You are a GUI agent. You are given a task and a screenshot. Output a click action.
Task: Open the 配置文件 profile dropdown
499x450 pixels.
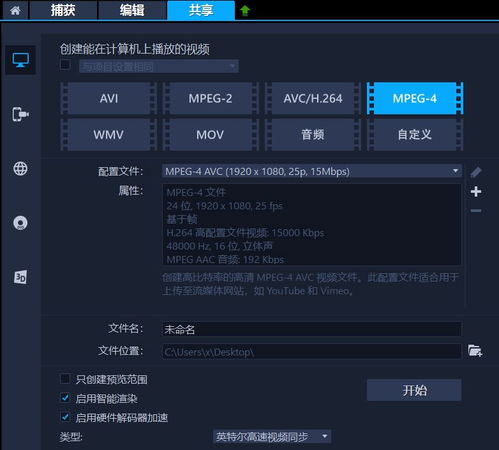click(x=312, y=171)
